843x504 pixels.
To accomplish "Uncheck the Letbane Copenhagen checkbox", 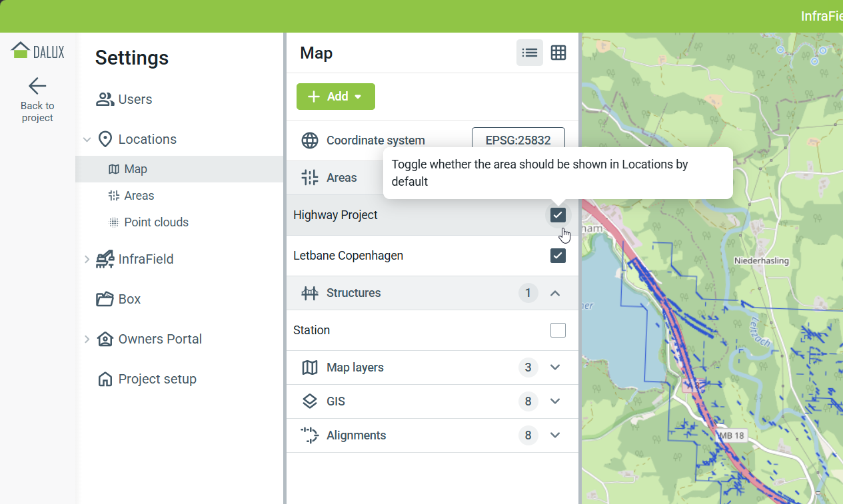I will (558, 256).
